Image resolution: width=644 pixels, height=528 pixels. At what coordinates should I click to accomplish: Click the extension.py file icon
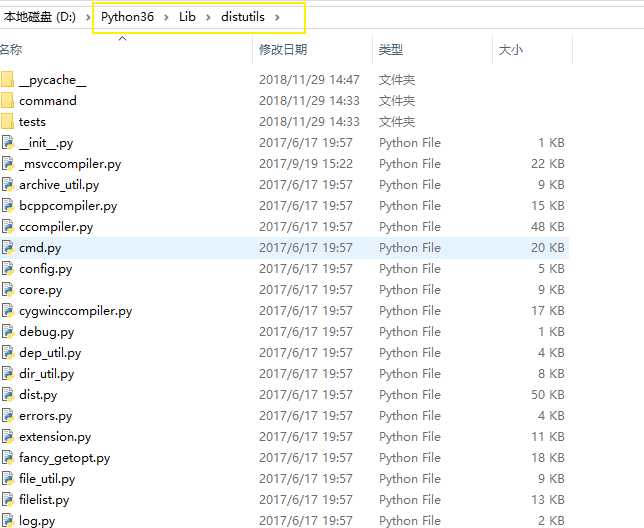pyautogui.click(x=7, y=436)
